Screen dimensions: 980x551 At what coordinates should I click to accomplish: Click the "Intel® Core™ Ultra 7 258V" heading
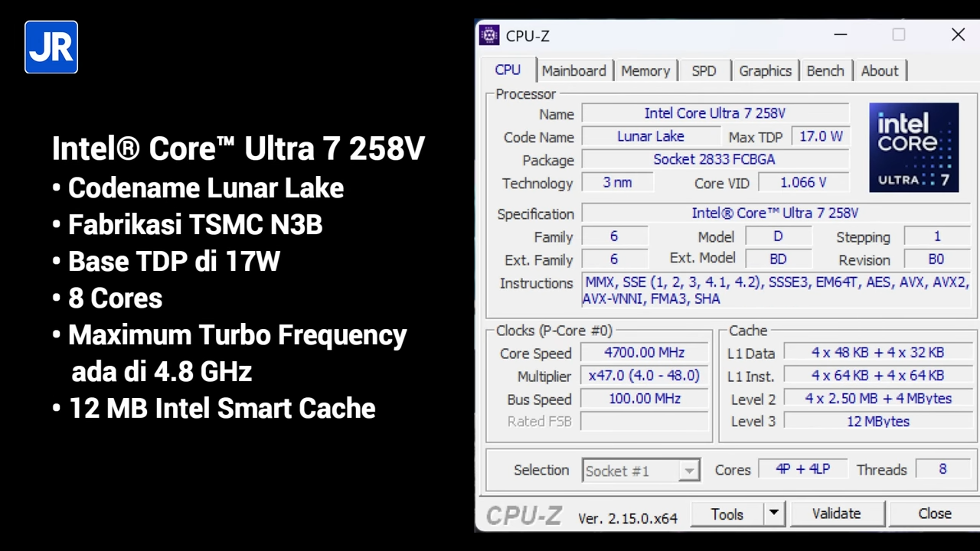pos(238,148)
